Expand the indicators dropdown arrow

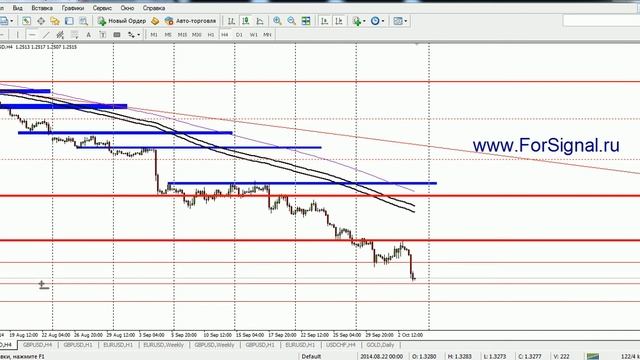point(364,21)
